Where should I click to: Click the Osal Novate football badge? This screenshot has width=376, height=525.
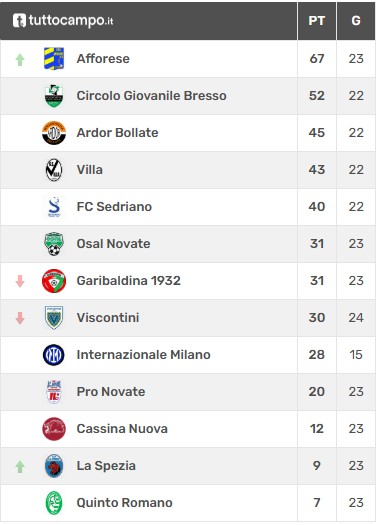coord(54,244)
